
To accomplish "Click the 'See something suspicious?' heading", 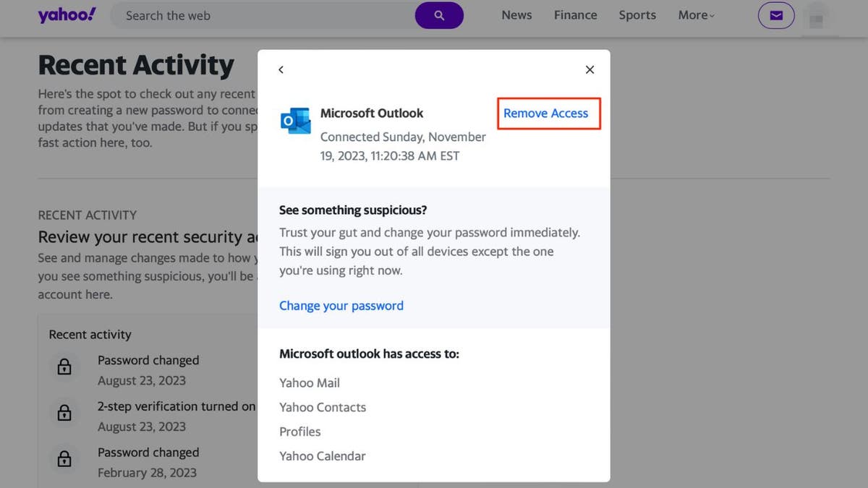I will tap(353, 210).
